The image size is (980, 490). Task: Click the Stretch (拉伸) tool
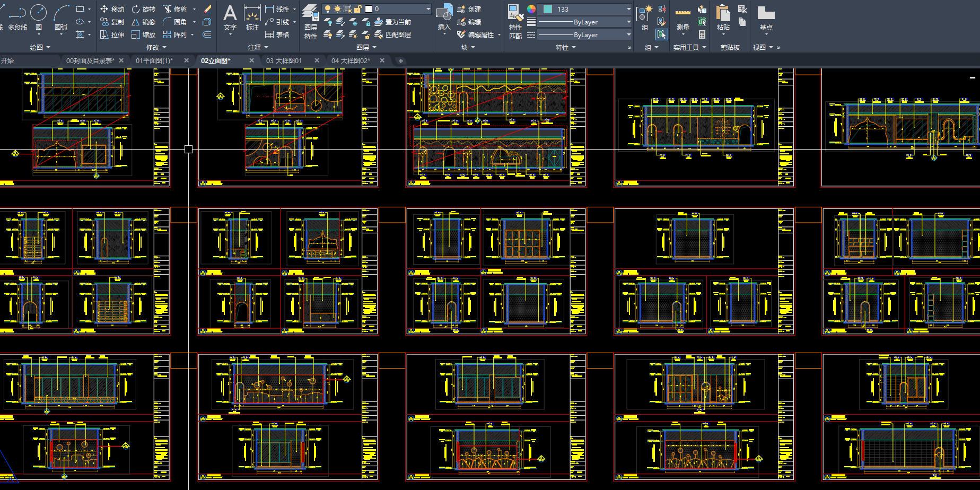point(112,34)
